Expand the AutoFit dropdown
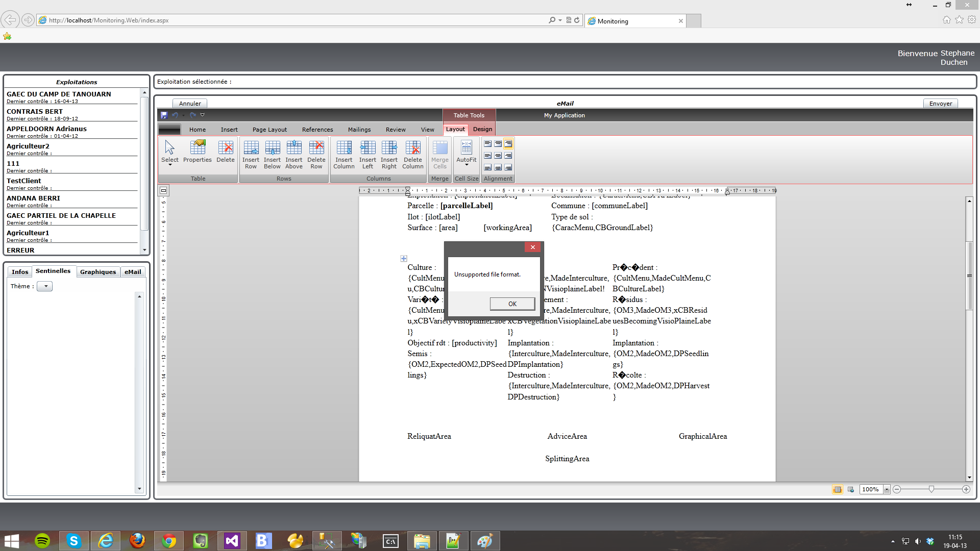The image size is (980, 551). click(466, 154)
